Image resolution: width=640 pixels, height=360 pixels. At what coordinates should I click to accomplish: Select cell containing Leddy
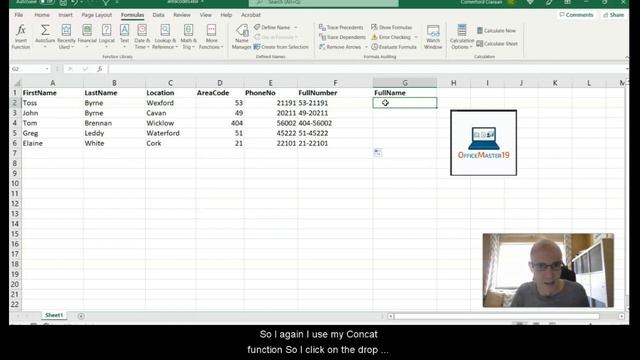coord(114,133)
